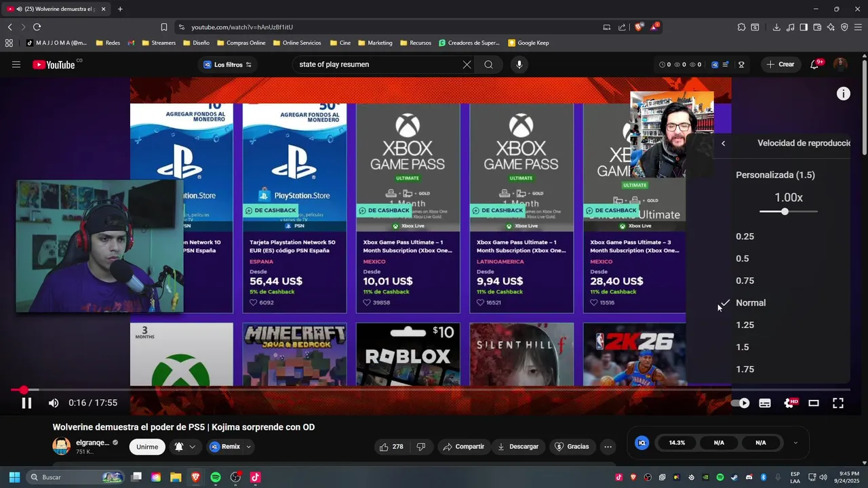Open the Windows Start menu
The width and height of the screenshot is (868, 488).
[x=14, y=477]
